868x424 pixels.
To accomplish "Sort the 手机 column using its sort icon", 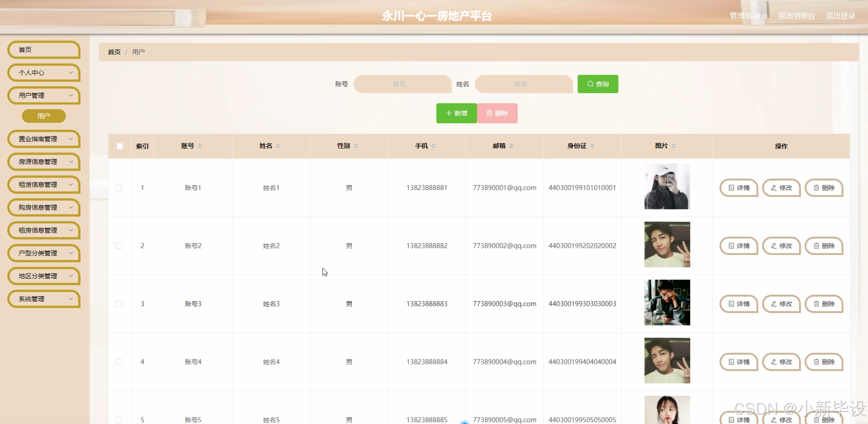I will point(434,146).
